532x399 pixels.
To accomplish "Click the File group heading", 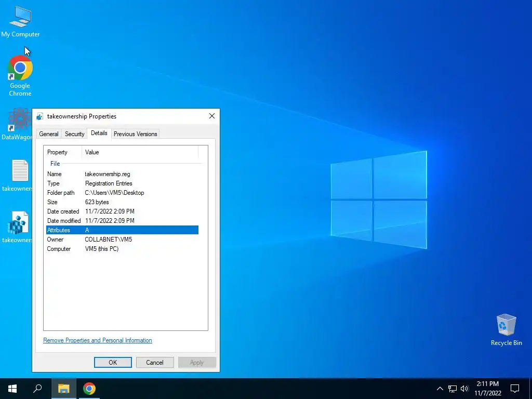I will pos(55,164).
